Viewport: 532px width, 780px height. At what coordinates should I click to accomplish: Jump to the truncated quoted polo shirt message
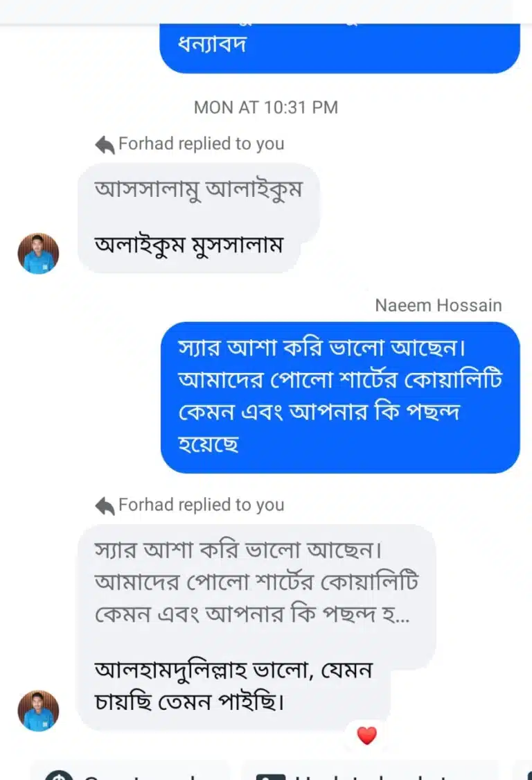[256, 581]
